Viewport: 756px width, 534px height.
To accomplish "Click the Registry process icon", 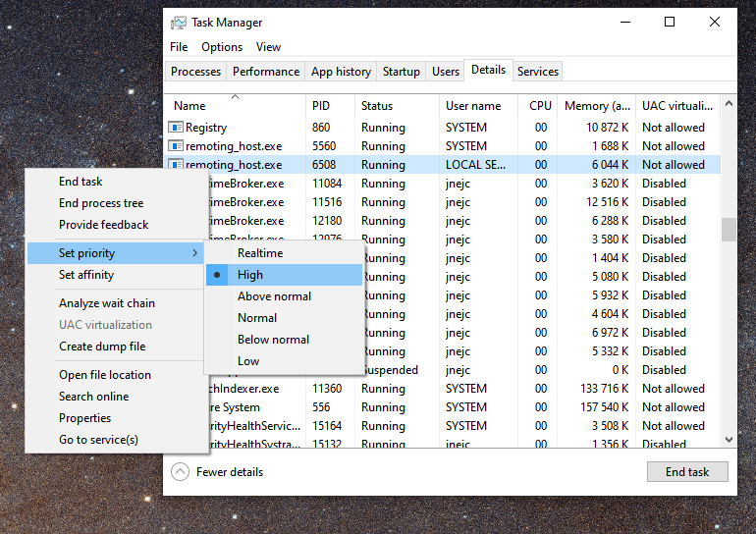I will [176, 128].
